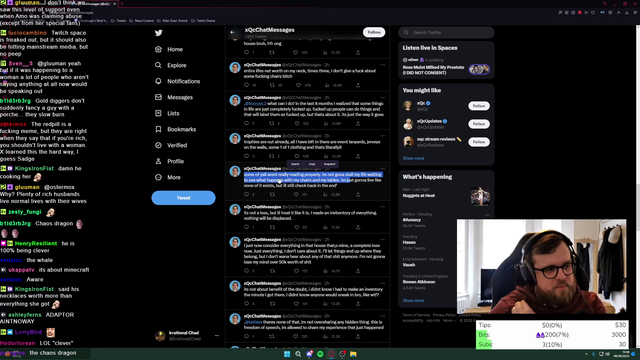The height and width of the screenshot is (360, 640).
Task: Like the 'Its not a loss' tweet
Action: tap(296, 227)
